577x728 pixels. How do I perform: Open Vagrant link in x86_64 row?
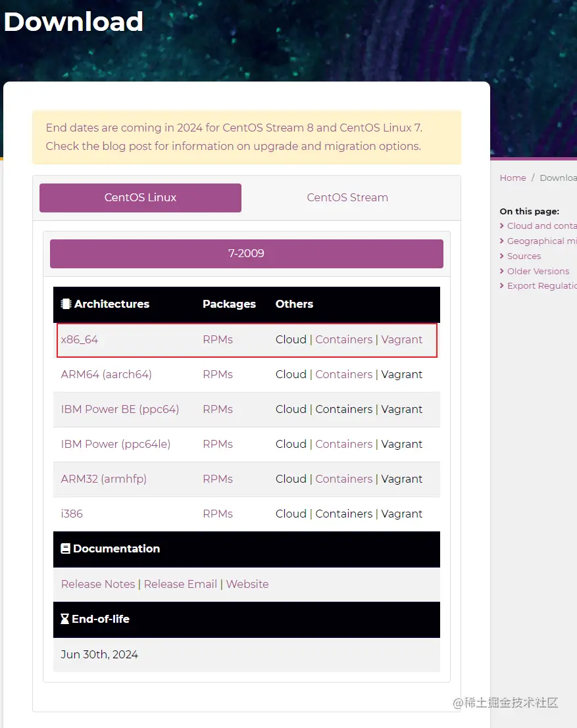[x=402, y=340]
